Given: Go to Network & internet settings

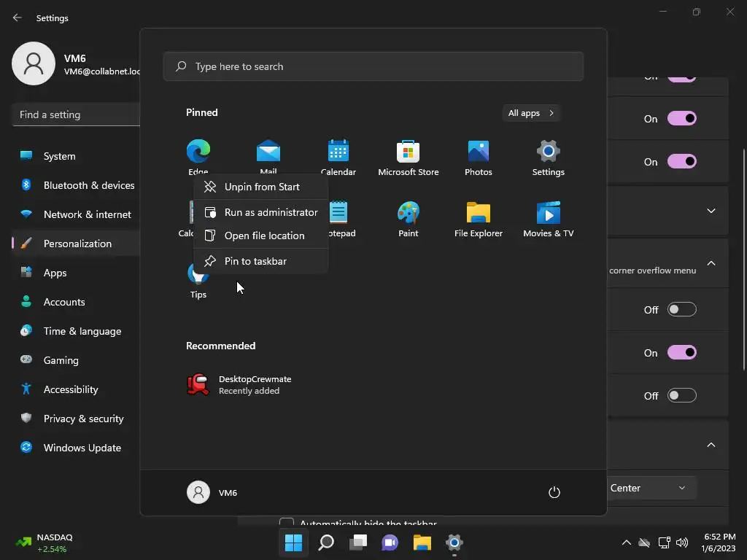Looking at the screenshot, I should pyautogui.click(x=76, y=214).
